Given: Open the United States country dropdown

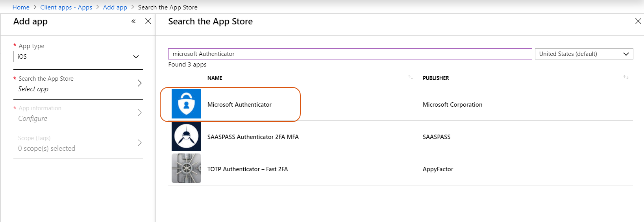Looking at the screenshot, I should click(584, 54).
